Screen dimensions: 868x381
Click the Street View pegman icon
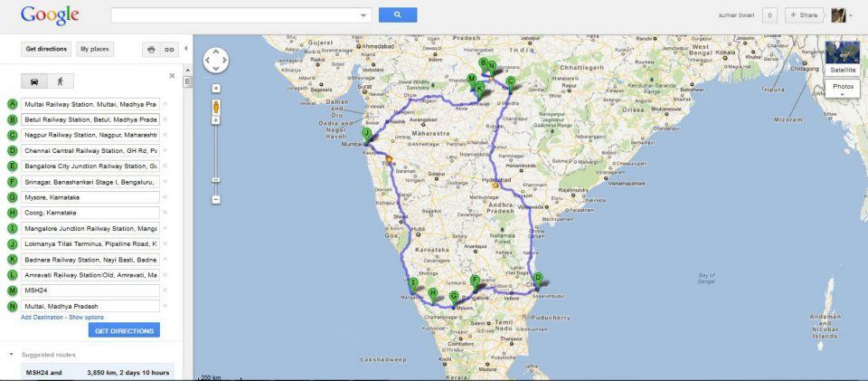[x=216, y=107]
